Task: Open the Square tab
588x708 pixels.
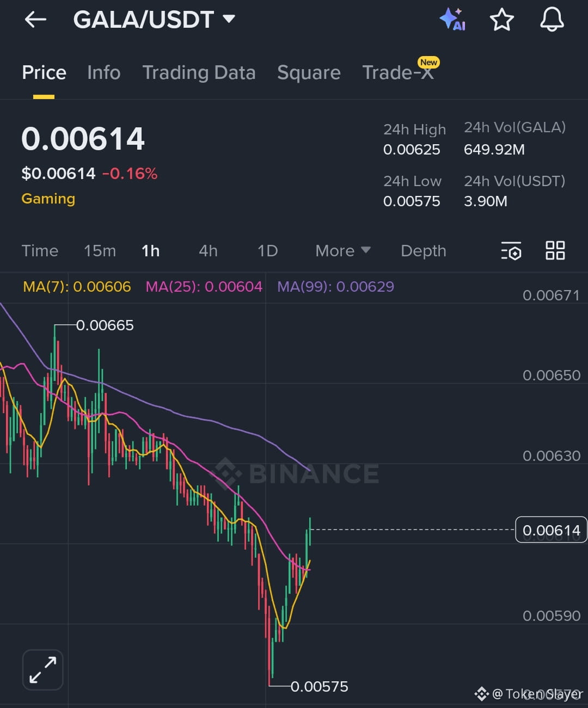Action: click(309, 72)
